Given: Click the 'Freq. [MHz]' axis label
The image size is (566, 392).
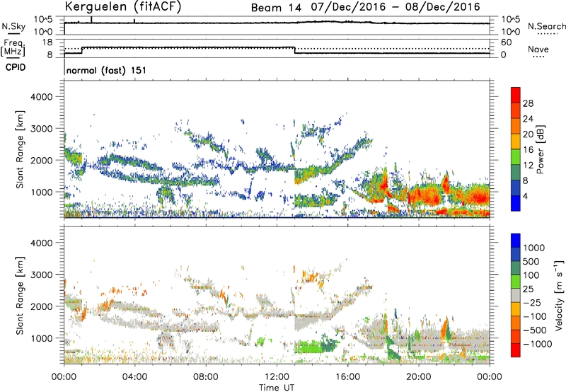Looking at the screenshot, I should pyautogui.click(x=13, y=48).
